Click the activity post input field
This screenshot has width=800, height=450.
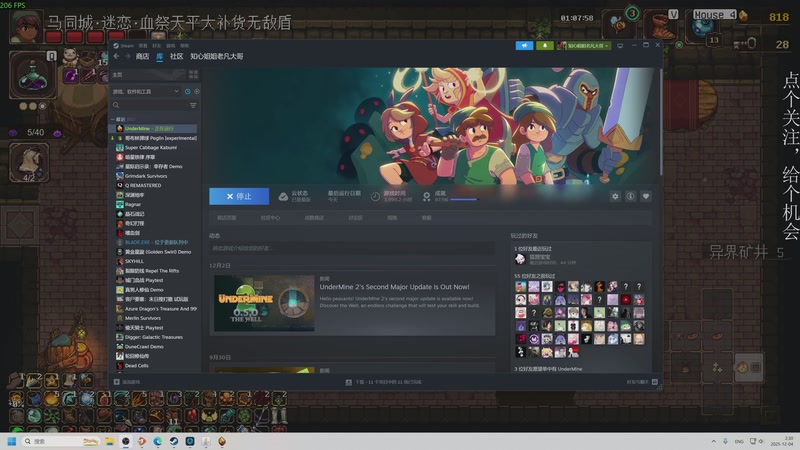click(x=352, y=248)
